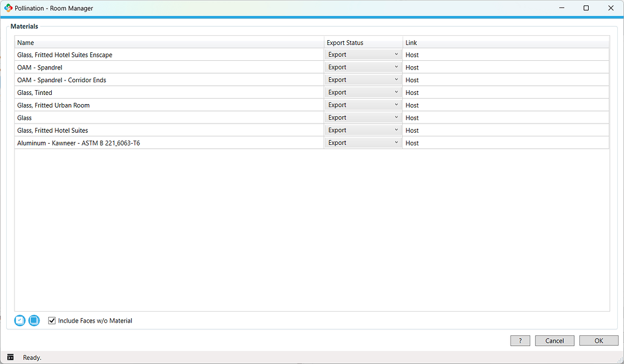Click the Cancel button
Image resolution: width=624 pixels, height=364 pixels.
coord(555,340)
